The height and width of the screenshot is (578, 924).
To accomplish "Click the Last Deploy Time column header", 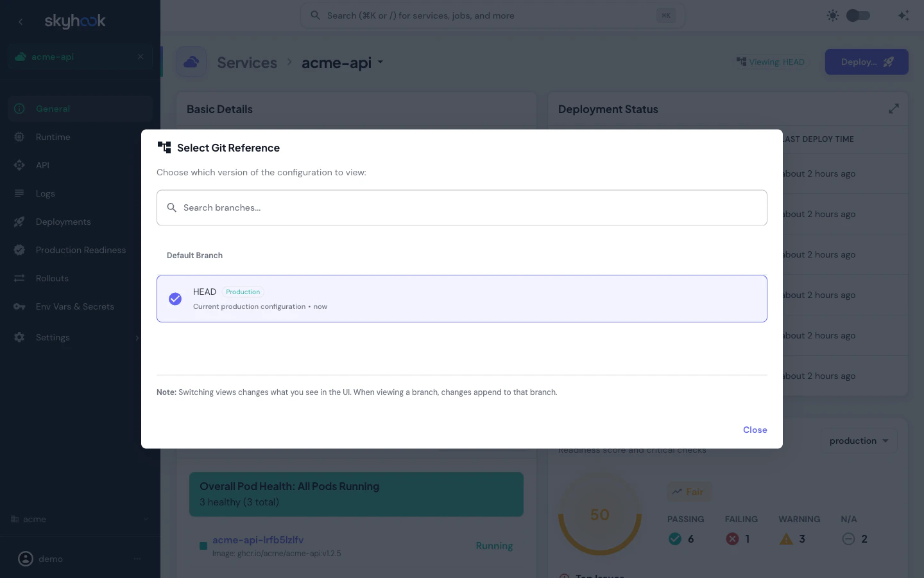I will click(x=818, y=139).
